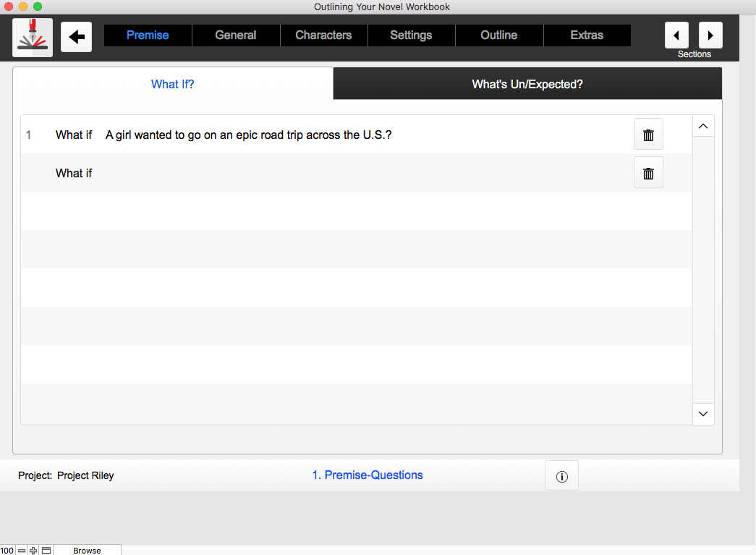
Task: Click the list scroll down chevron
Action: [703, 414]
